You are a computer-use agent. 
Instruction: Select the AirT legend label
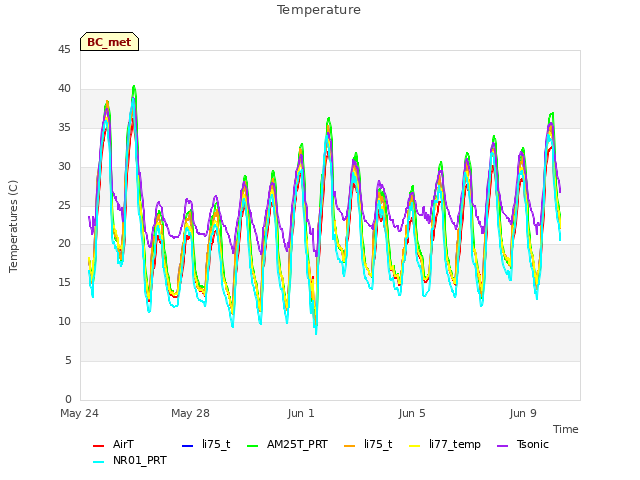coord(123,444)
